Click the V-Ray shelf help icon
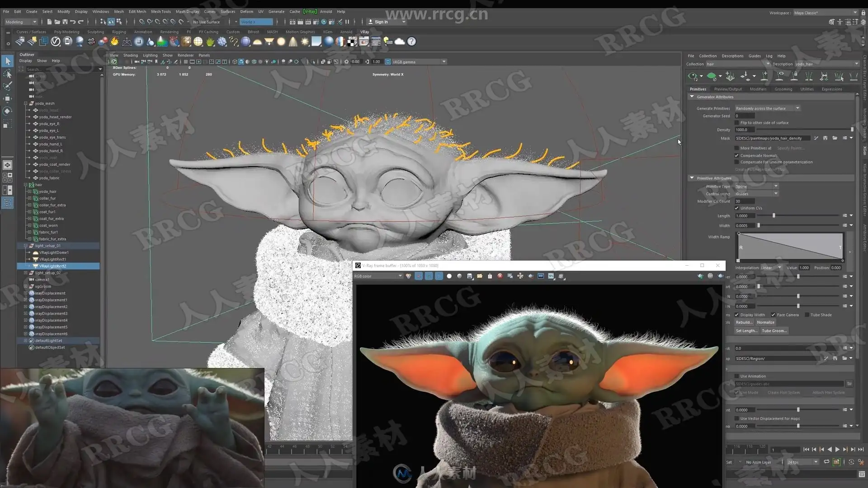868x488 pixels. (x=411, y=42)
